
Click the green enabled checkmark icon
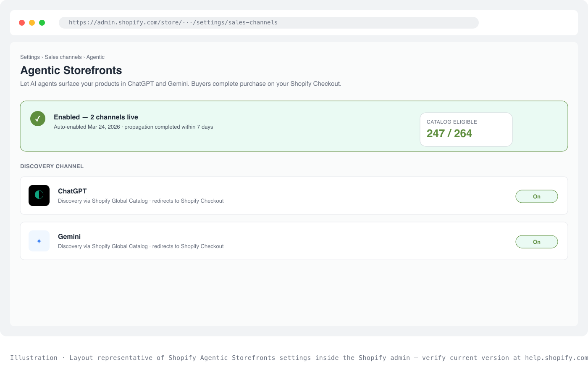tap(38, 119)
